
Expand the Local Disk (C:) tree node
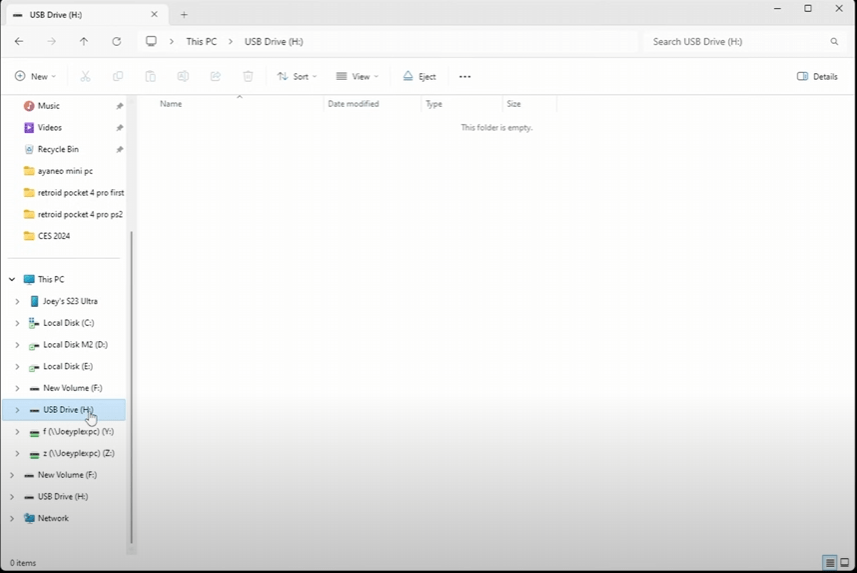click(17, 323)
